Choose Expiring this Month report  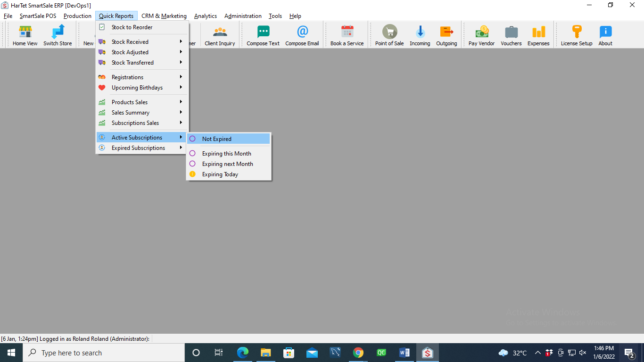(226, 154)
